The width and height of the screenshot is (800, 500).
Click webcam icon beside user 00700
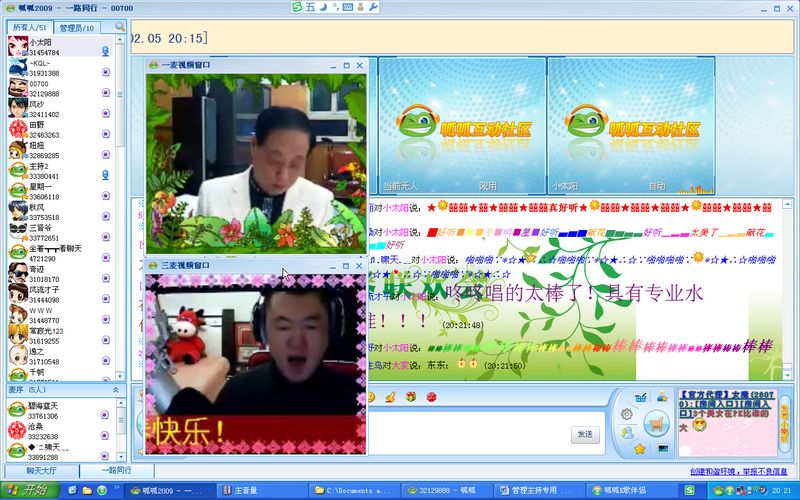click(106, 92)
